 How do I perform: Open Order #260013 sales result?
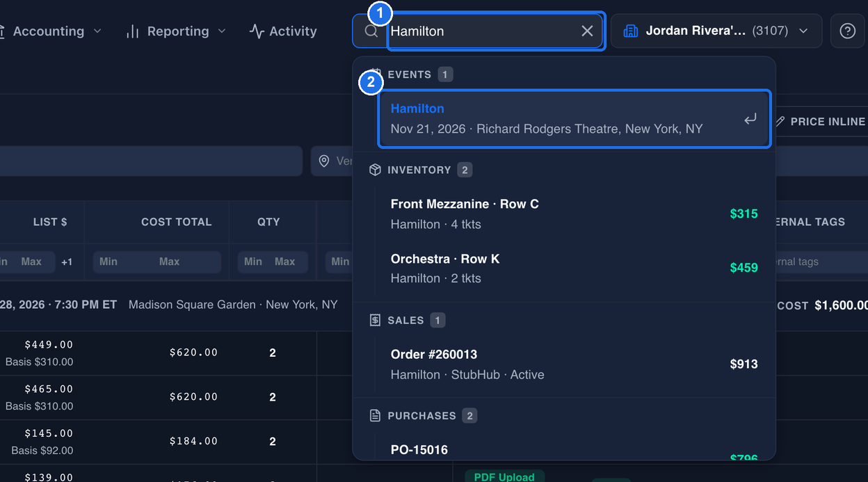(x=574, y=364)
